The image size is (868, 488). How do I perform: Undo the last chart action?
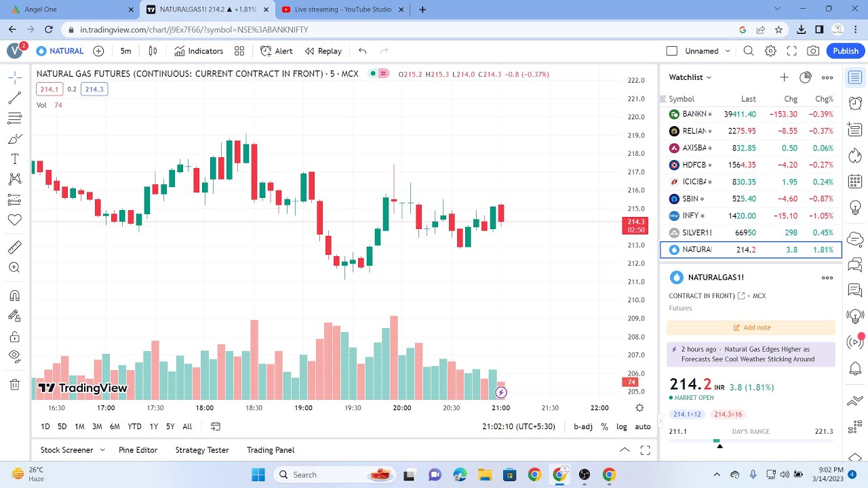(x=363, y=51)
